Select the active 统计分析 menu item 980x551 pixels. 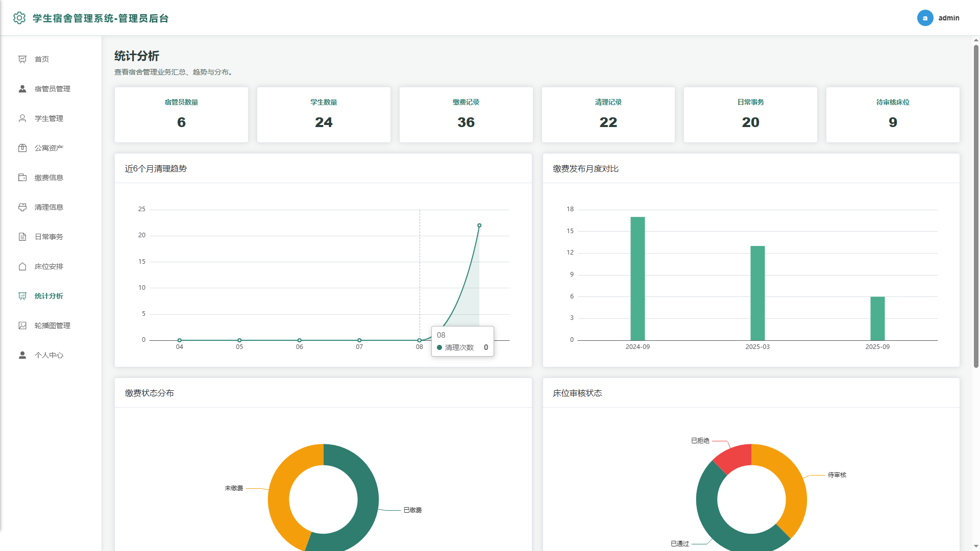click(x=51, y=296)
